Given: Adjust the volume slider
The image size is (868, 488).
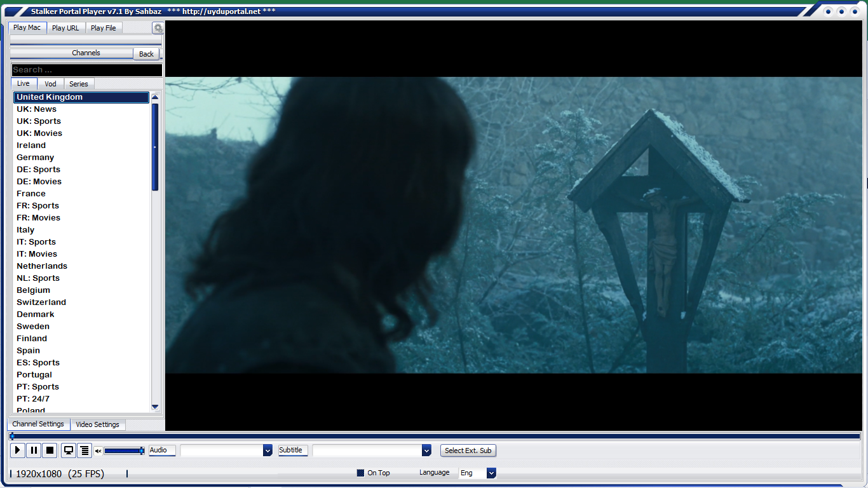Looking at the screenshot, I should point(124,451).
